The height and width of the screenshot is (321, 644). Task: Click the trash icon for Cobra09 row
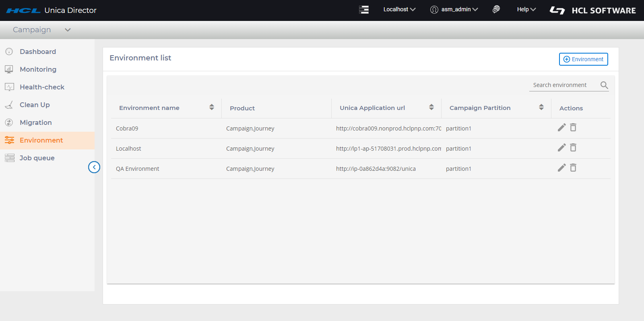573,128
